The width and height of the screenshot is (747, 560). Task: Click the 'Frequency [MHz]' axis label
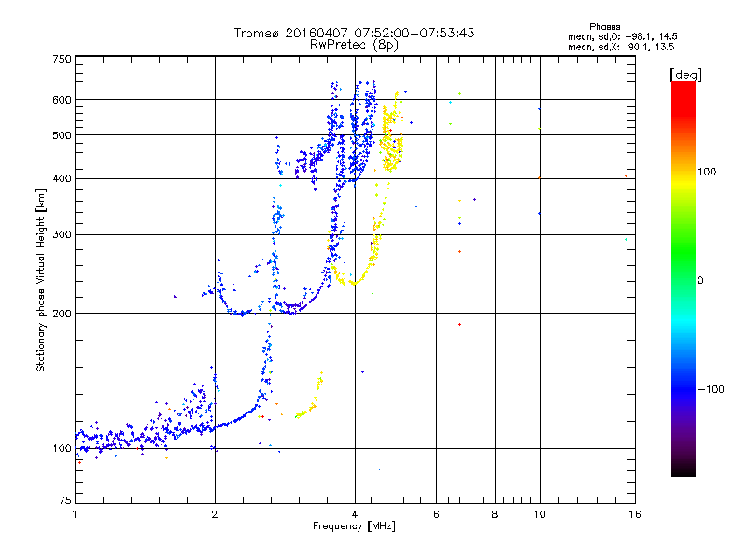354,526
